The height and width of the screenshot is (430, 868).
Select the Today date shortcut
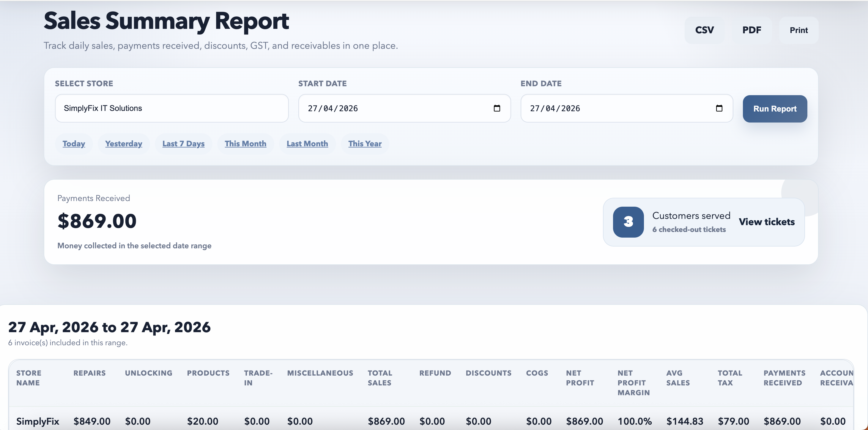coord(74,143)
